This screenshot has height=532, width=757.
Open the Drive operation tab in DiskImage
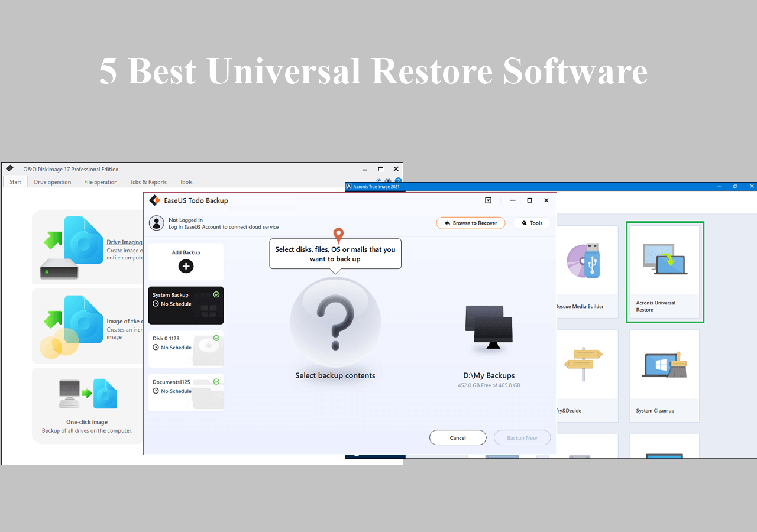coord(52,182)
